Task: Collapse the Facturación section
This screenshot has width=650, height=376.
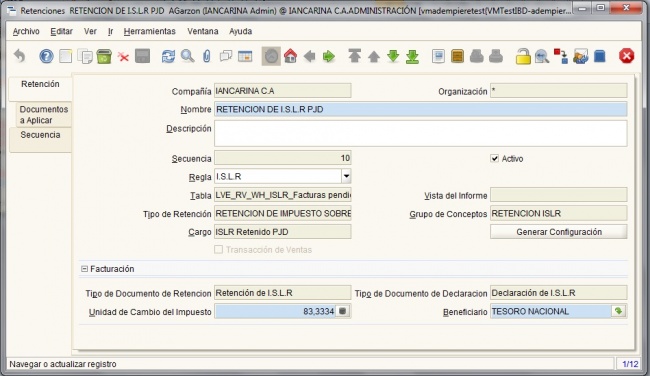Action: pos(84,269)
